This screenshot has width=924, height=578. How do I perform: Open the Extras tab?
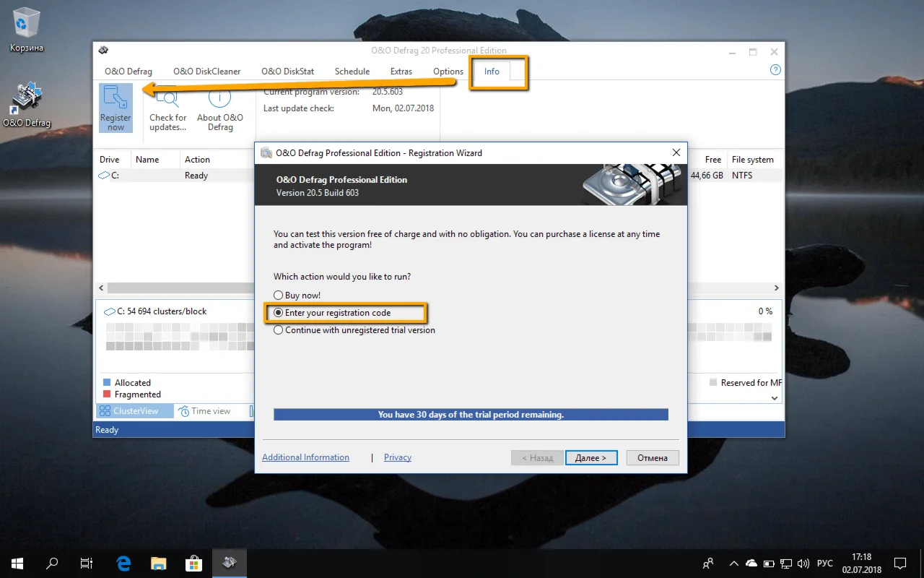pos(401,72)
